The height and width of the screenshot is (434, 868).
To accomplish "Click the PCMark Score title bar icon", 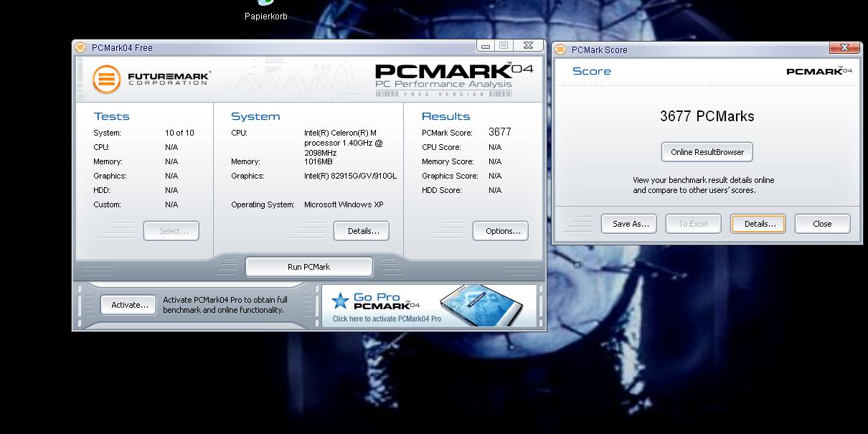I will pyautogui.click(x=561, y=49).
